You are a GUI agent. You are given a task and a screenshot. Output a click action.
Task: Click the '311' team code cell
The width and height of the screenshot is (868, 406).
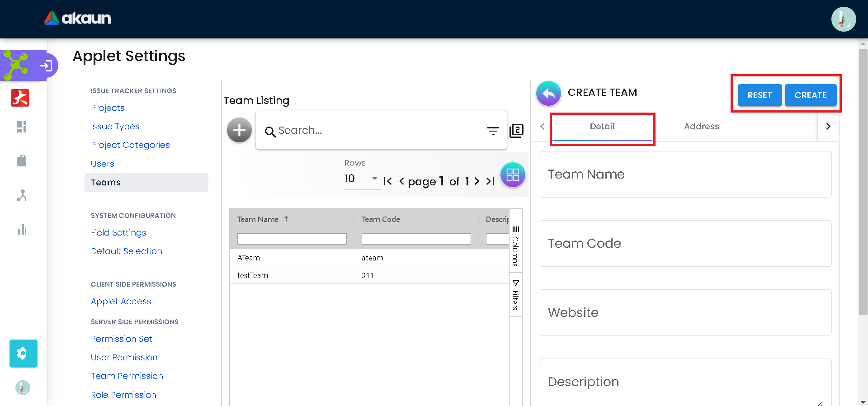[368, 275]
